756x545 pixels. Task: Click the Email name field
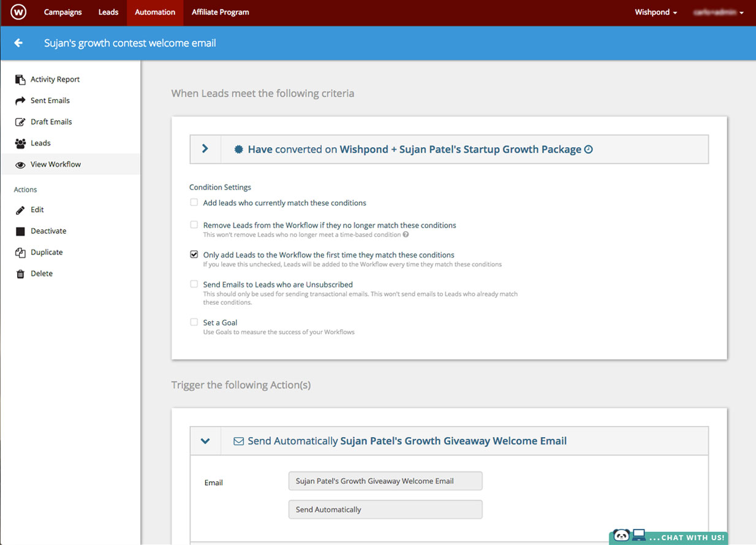tap(385, 481)
